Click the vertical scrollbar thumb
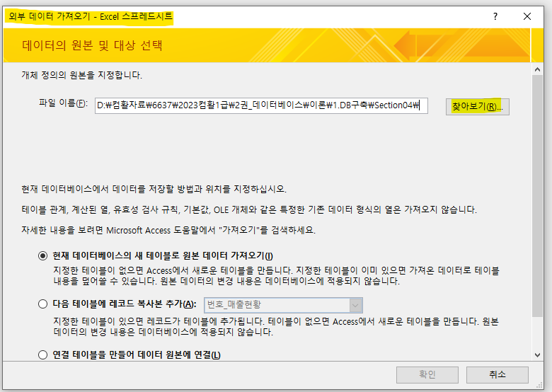This screenshot has height=392, width=552. click(x=537, y=196)
